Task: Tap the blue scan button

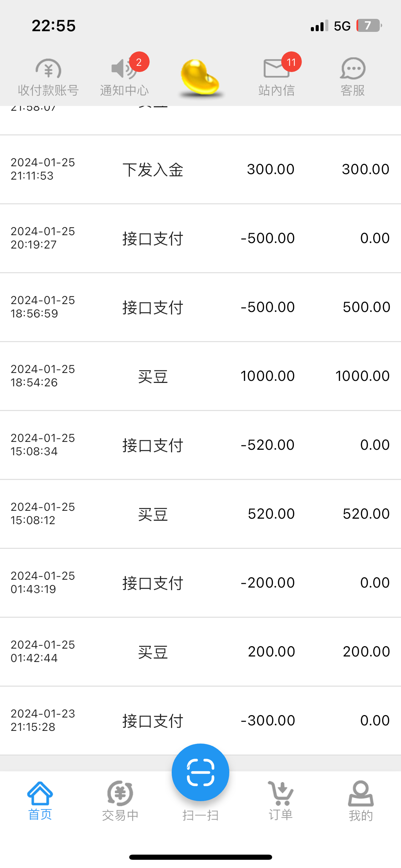Action: click(200, 772)
